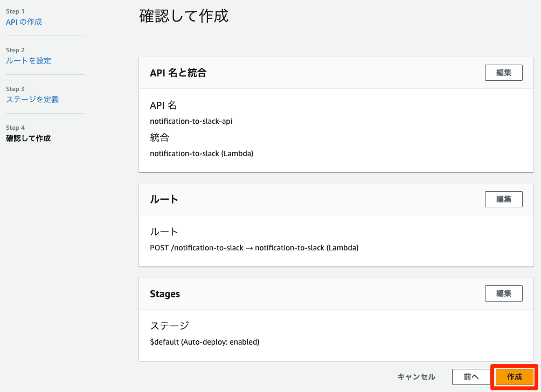Click the ステージ subheading label
This screenshot has width=541, height=392.
[x=169, y=326]
